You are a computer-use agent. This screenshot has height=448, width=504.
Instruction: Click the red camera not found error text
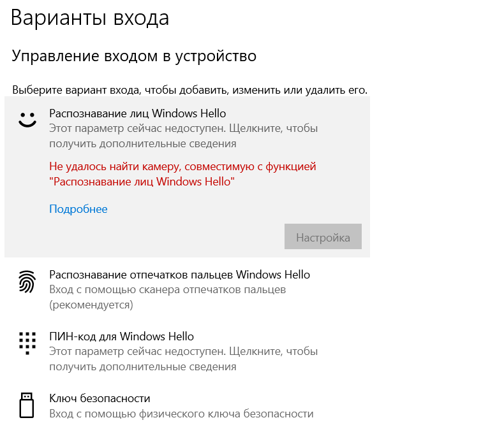click(182, 174)
